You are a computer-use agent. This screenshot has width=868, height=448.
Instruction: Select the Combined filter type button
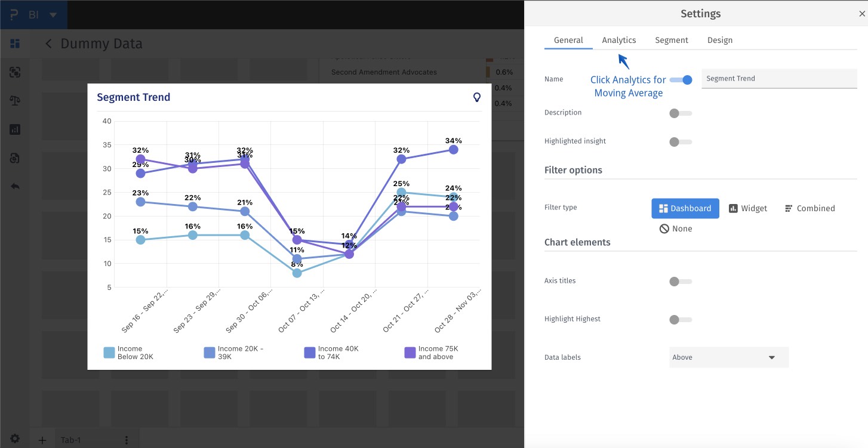pyautogui.click(x=809, y=208)
